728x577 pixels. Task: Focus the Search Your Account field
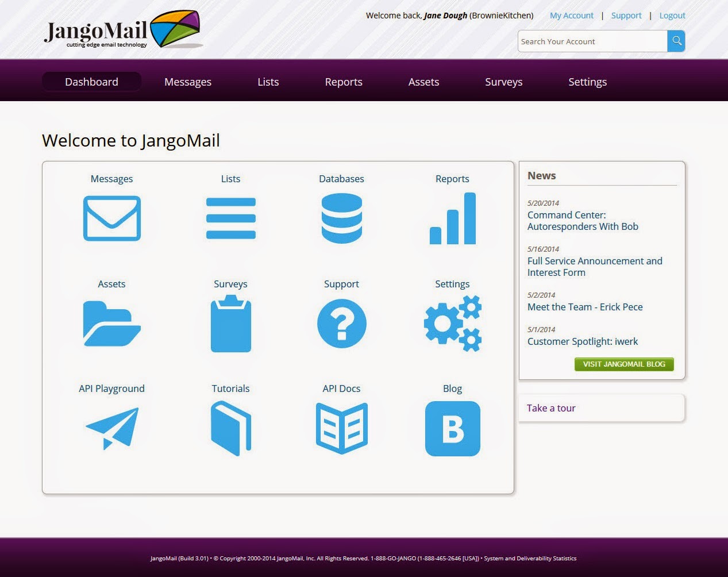click(592, 41)
